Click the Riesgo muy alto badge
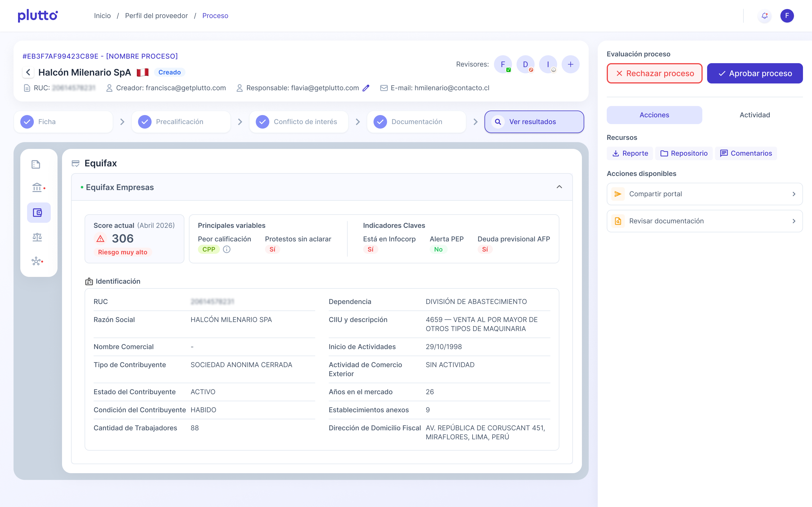The image size is (812, 507). [122, 252]
